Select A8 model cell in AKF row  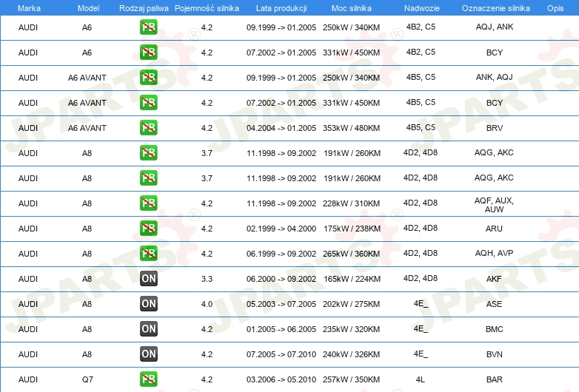tap(87, 279)
